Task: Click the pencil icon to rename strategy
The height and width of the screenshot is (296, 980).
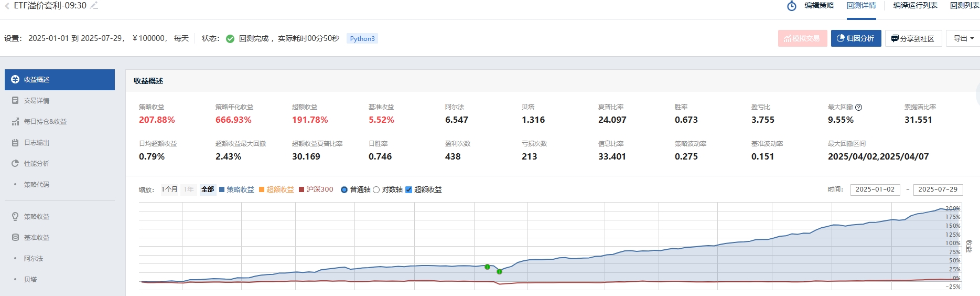Action: click(94, 6)
